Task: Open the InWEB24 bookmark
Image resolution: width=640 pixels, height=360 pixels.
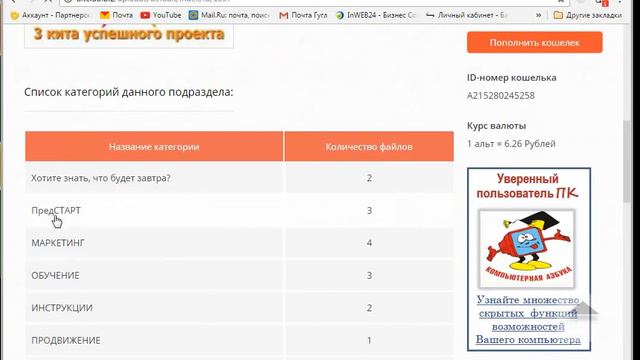Action: point(376,15)
